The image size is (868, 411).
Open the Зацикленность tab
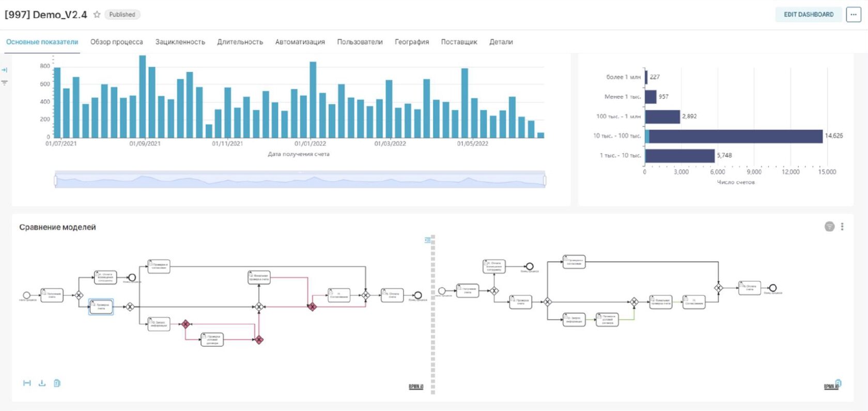(180, 42)
